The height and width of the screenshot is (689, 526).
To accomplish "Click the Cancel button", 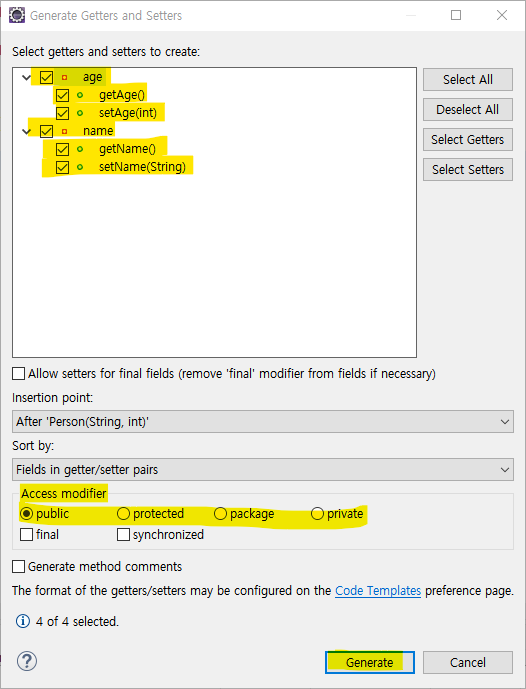I will (468, 662).
